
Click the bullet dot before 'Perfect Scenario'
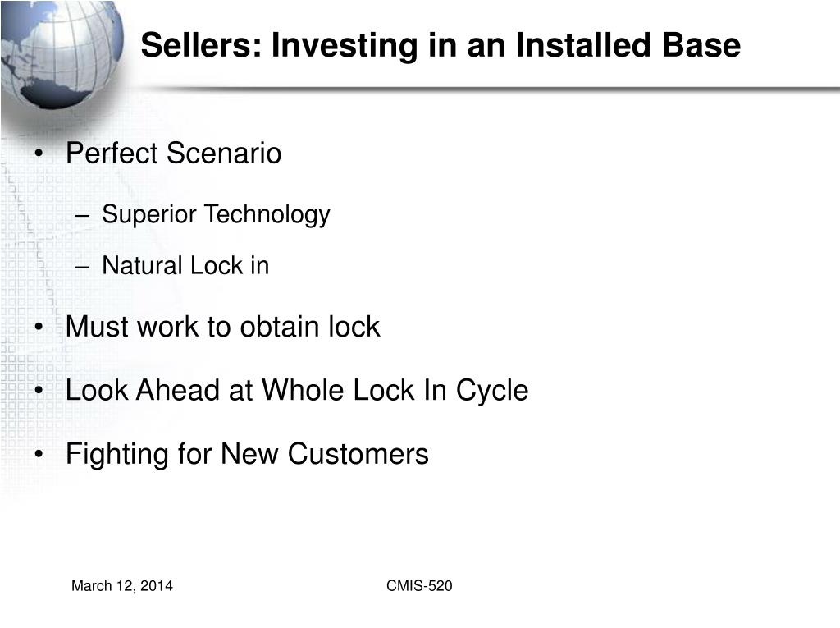tap(39, 154)
